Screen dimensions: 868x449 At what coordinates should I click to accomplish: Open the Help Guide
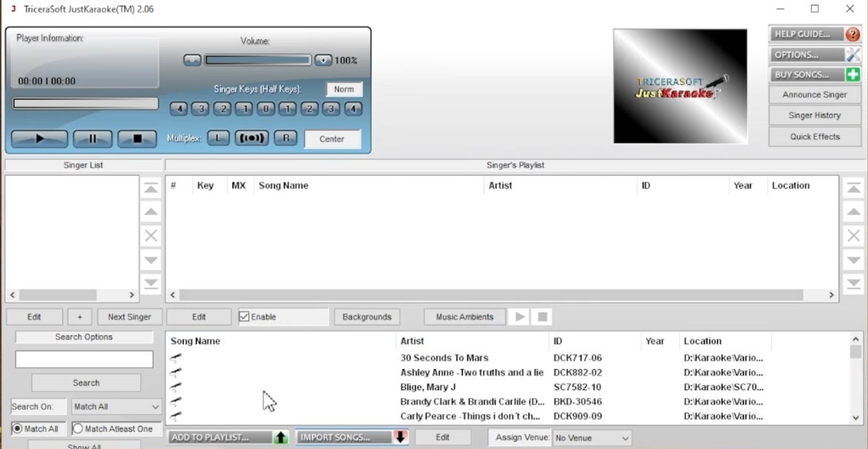pyautogui.click(x=815, y=34)
